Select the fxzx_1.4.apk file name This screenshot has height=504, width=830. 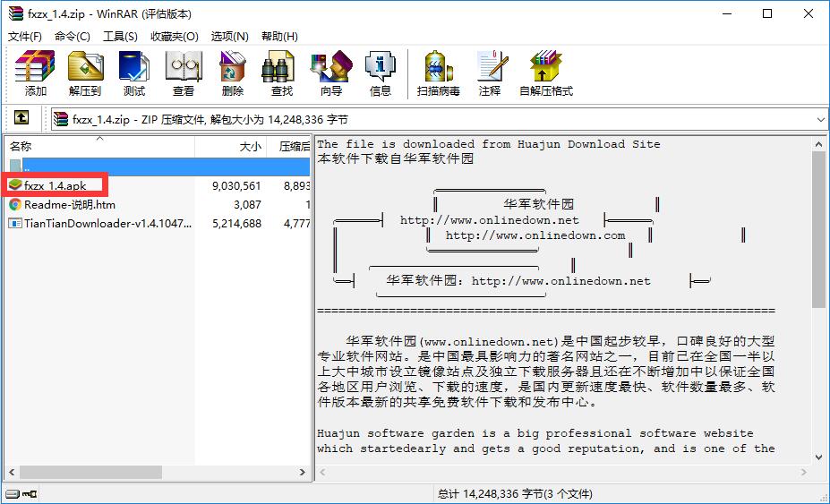point(55,185)
